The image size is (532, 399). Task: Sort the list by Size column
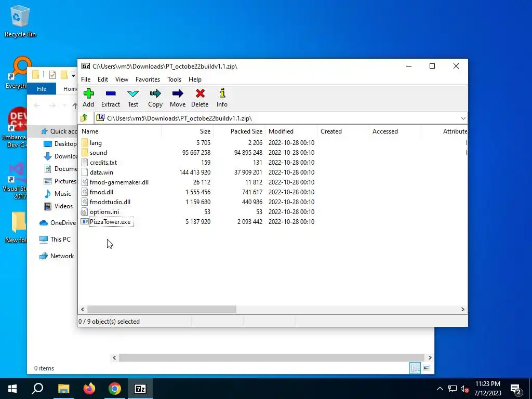[187, 131]
